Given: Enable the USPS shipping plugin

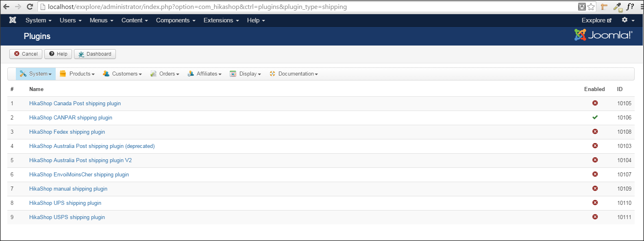Looking at the screenshot, I should point(595,217).
